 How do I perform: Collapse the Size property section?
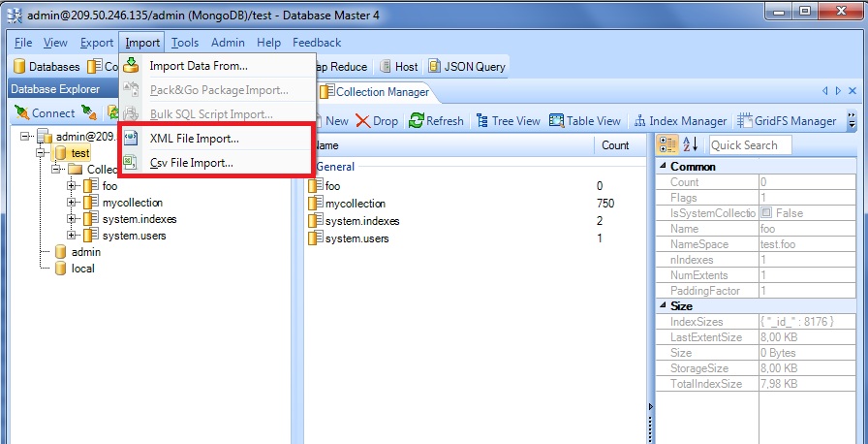pyautogui.click(x=662, y=306)
